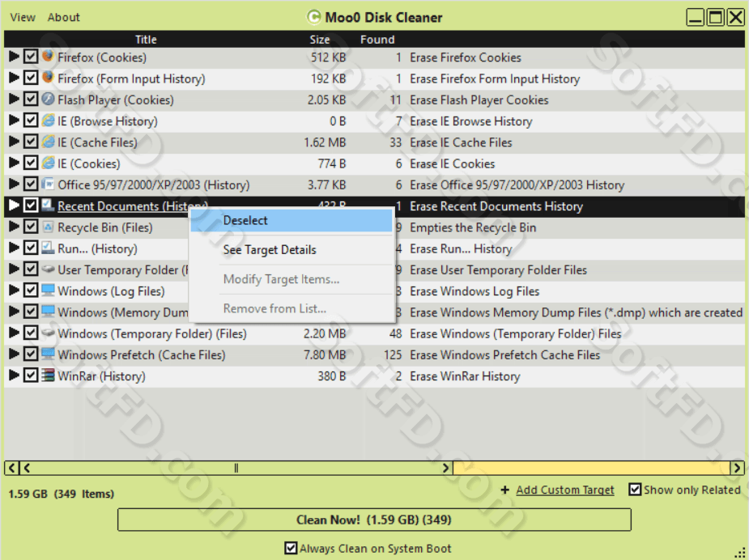Viewport: 749px width, 560px height.
Task: Click the Recycle Bin icon
Action: [x=48, y=227]
